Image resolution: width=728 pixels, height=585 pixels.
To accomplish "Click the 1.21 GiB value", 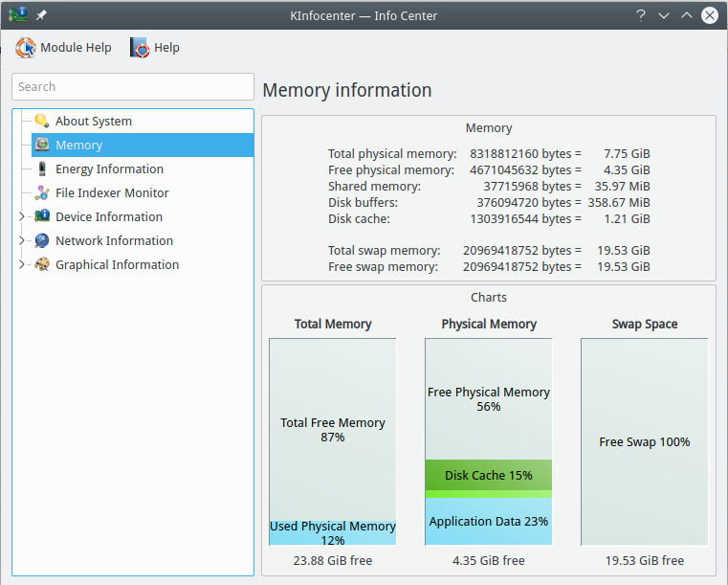I will 627,219.
